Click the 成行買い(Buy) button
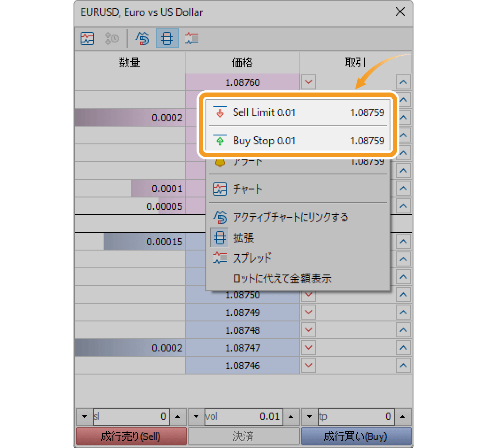 click(356, 436)
